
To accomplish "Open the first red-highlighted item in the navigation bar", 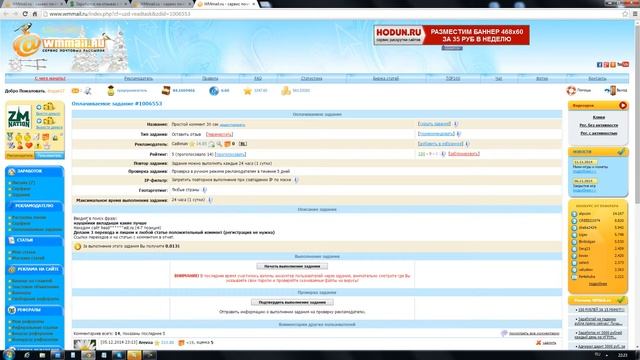I will (50, 78).
